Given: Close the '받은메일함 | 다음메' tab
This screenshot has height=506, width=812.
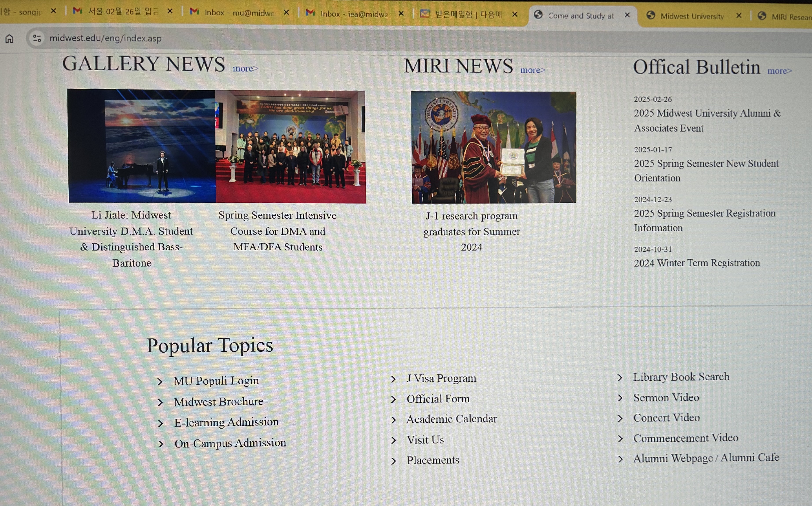Looking at the screenshot, I should [x=515, y=14].
